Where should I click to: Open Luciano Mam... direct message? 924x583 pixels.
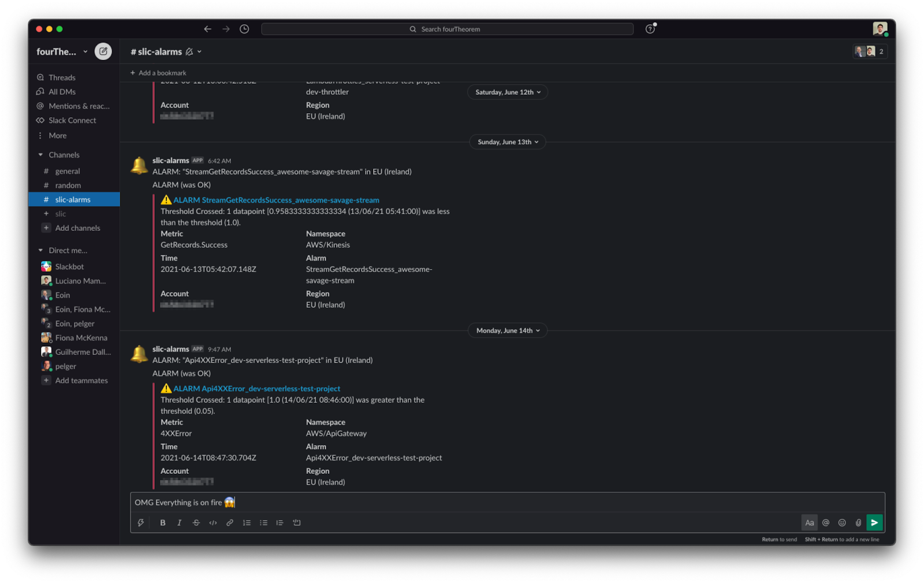tap(80, 281)
